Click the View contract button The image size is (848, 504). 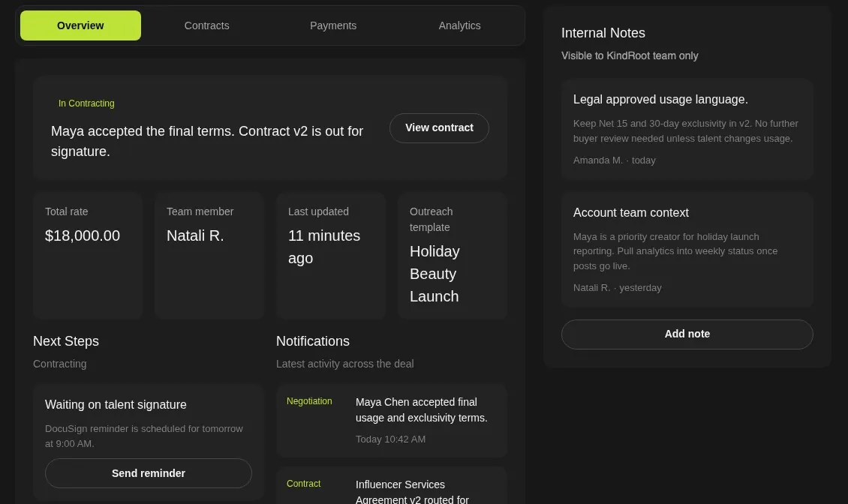pyautogui.click(x=439, y=128)
